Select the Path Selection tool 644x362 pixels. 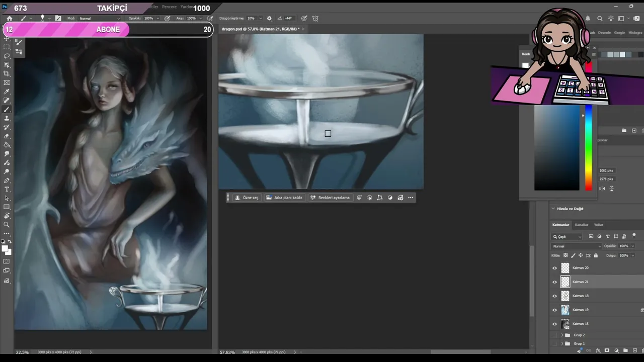7,198
